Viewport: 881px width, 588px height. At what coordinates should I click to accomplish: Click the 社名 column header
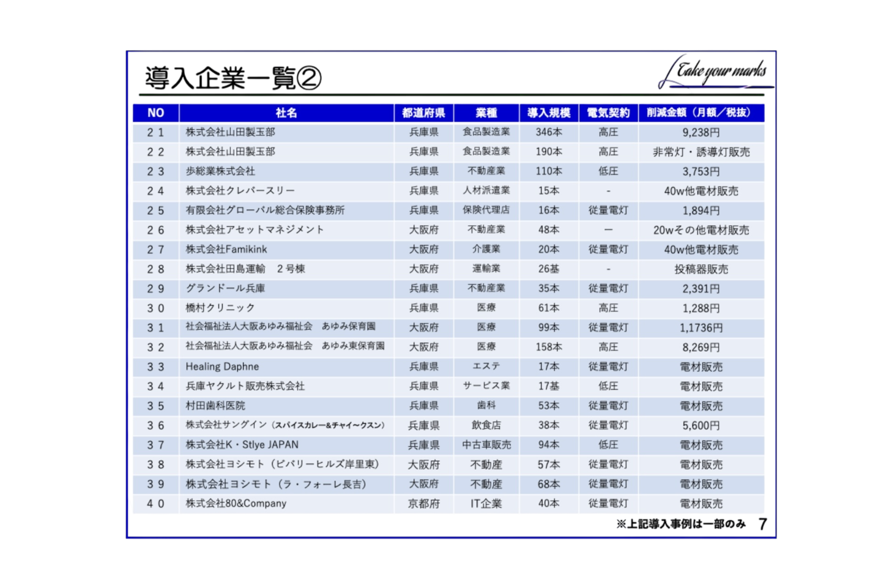[284, 113]
